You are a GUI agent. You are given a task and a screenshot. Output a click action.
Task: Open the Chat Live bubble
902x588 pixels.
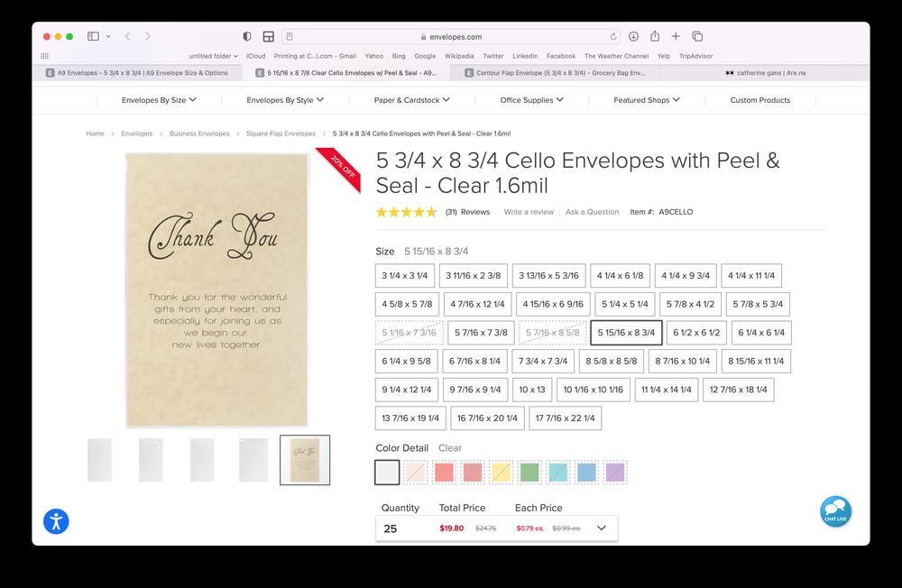coord(835,511)
